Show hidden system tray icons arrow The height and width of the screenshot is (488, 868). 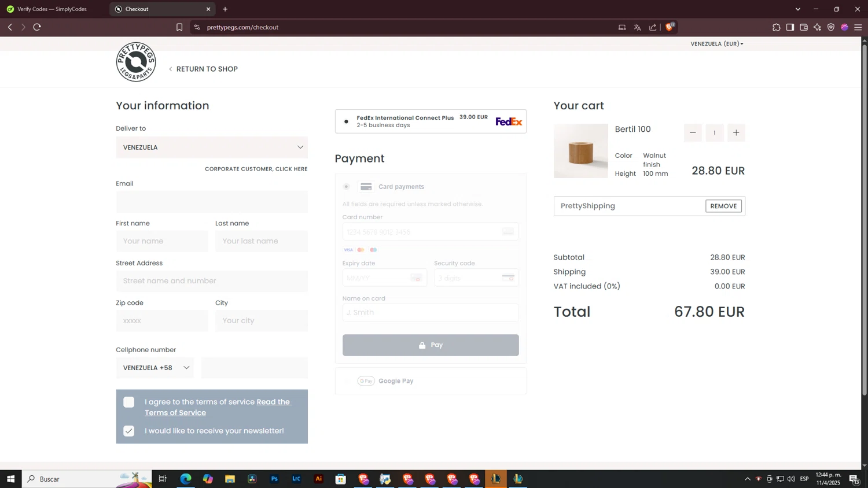(747, 479)
